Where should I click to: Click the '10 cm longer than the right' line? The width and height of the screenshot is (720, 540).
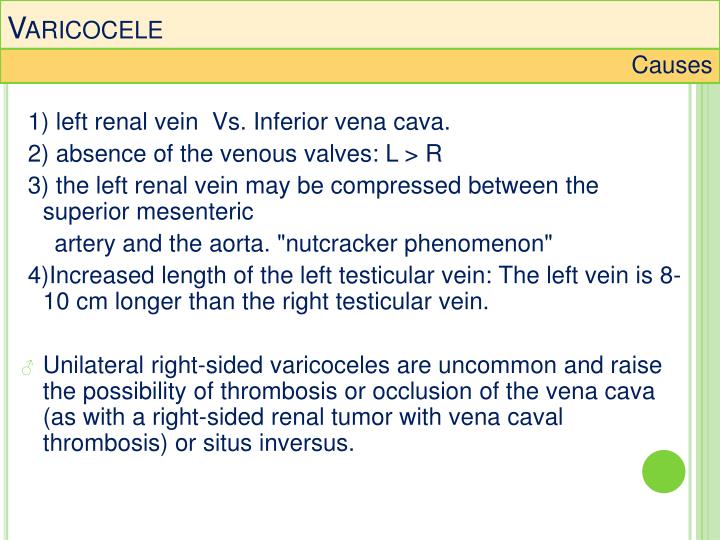[266, 302]
